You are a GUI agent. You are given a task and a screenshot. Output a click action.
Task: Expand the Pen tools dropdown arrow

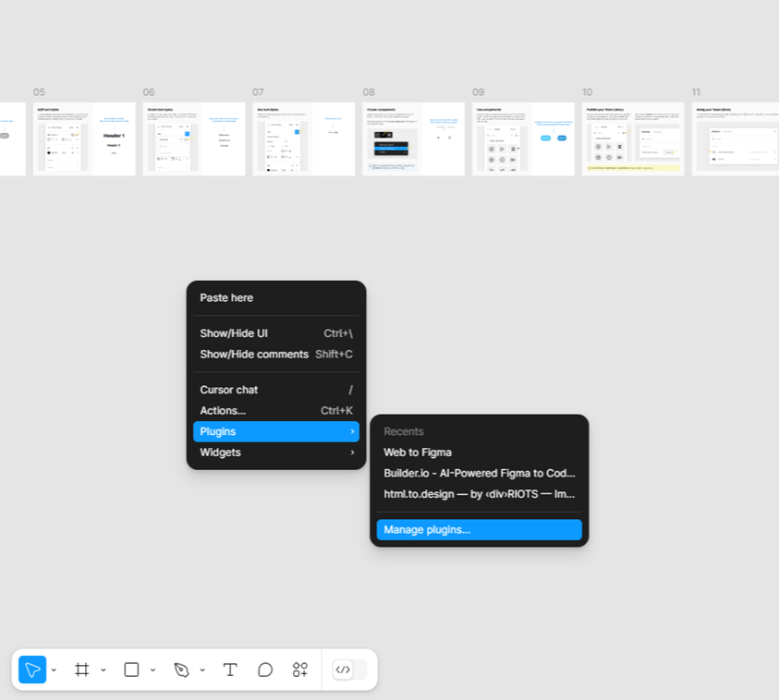(202, 670)
